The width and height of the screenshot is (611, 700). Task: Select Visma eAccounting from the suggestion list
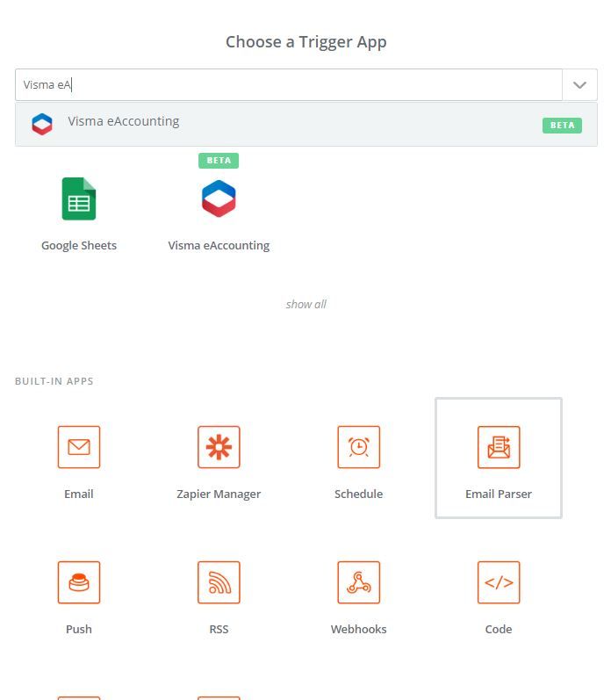click(124, 122)
